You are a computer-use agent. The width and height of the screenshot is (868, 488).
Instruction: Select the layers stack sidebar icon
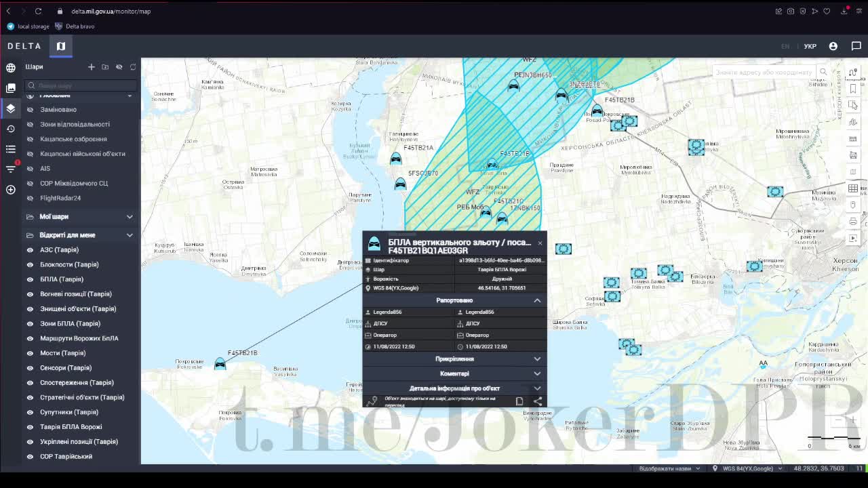11,108
